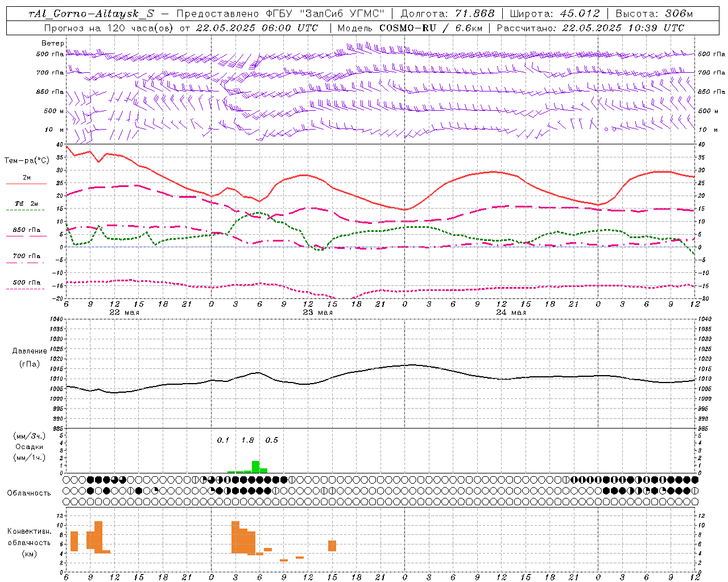
Task: Click the "Широта: 45.012" header field
Action: click(555, 14)
